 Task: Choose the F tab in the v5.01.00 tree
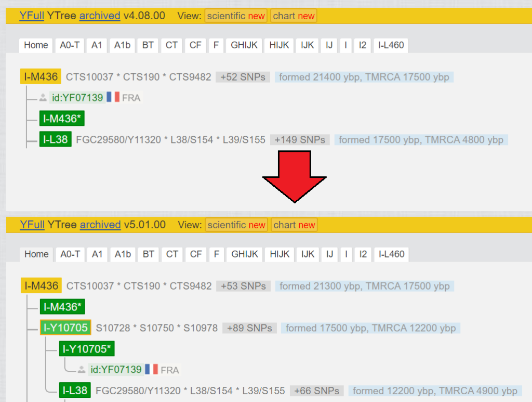coord(217,254)
